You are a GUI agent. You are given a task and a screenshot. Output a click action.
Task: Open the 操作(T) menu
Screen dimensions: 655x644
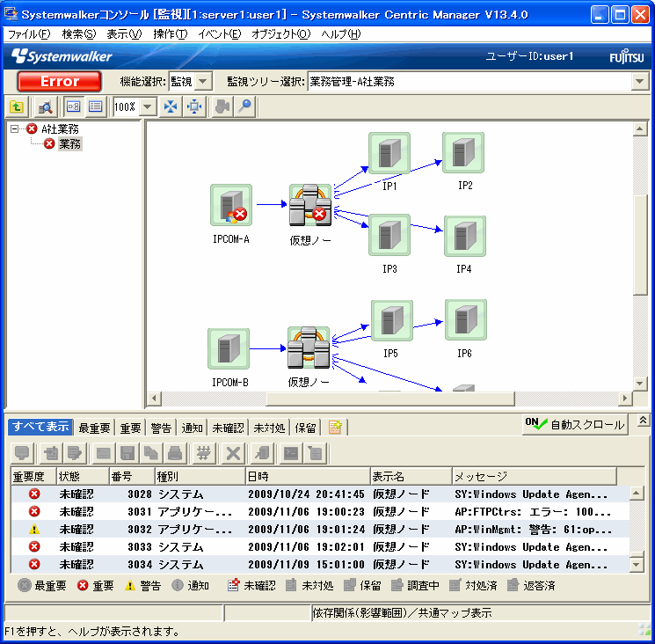pyautogui.click(x=170, y=34)
